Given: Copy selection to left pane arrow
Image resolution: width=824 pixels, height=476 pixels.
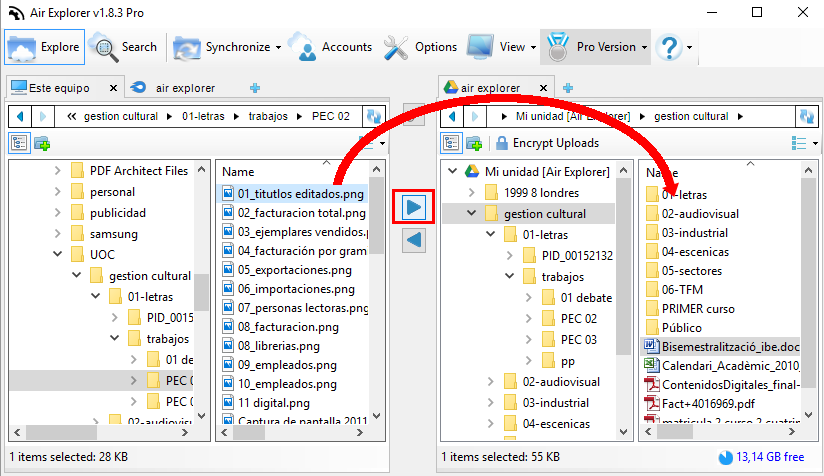Looking at the screenshot, I should point(414,241).
